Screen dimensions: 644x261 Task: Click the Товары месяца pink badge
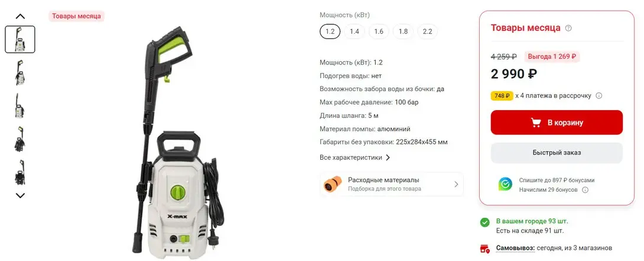tap(76, 17)
